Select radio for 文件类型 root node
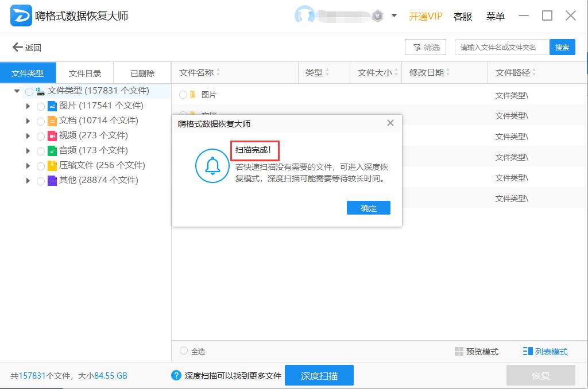588x389 pixels. (29, 91)
